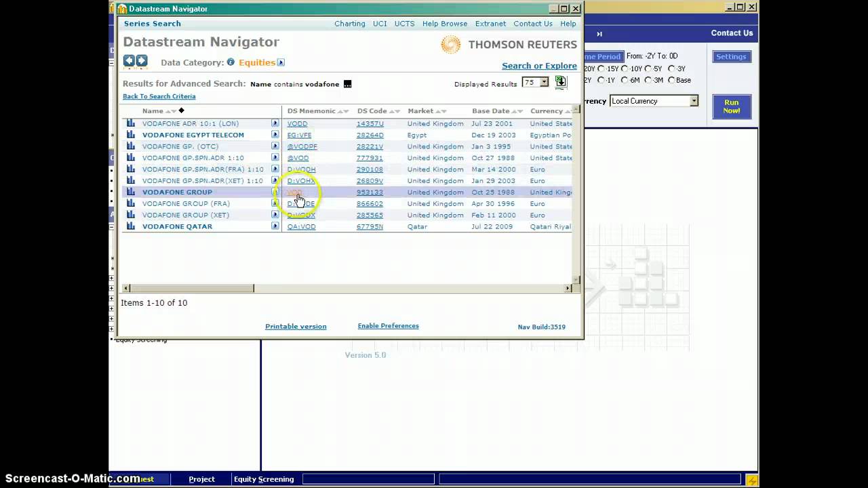Click the DS Code column sort arrows
This screenshot has width=868, height=488.
[395, 111]
